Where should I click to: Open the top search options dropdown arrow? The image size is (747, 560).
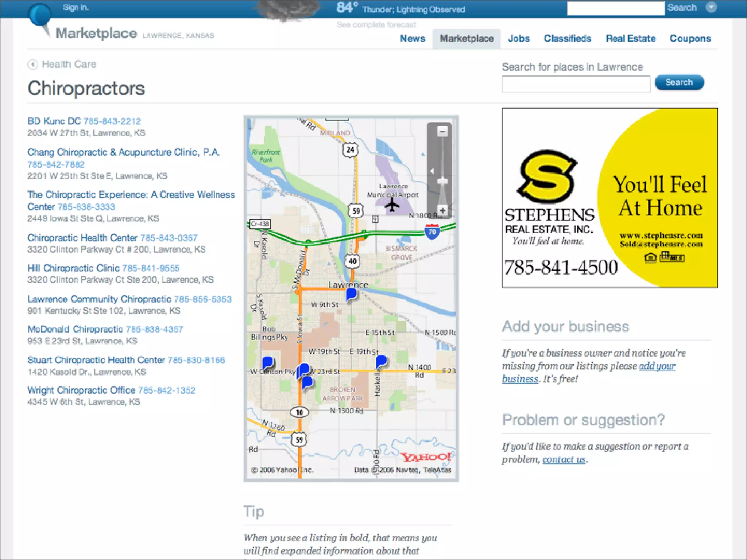(x=711, y=8)
